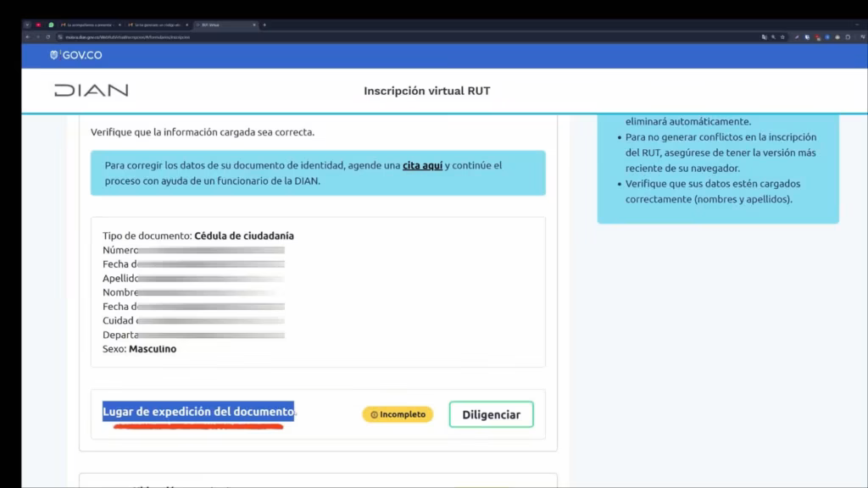Close the RUT Virtual tab
The height and width of the screenshot is (488, 868).
(254, 25)
